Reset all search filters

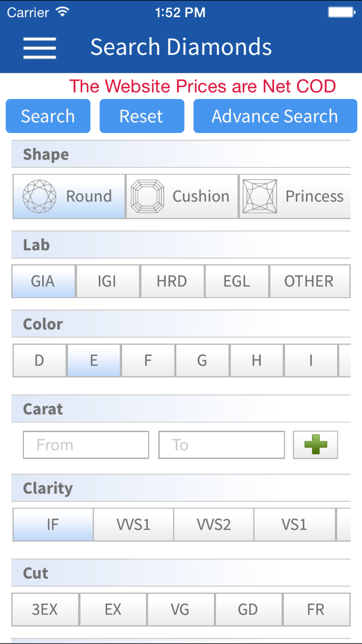[x=142, y=116]
